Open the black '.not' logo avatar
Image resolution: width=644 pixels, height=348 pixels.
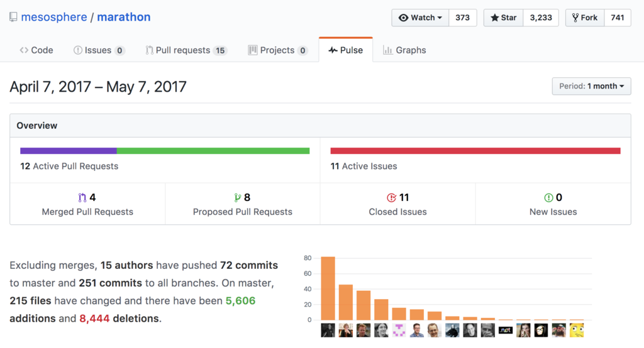tap(506, 330)
